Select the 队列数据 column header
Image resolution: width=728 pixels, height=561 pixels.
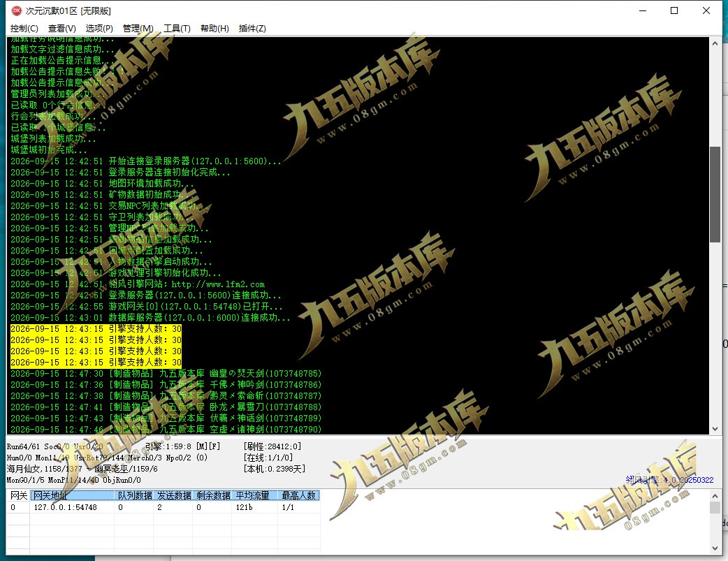[134, 495]
